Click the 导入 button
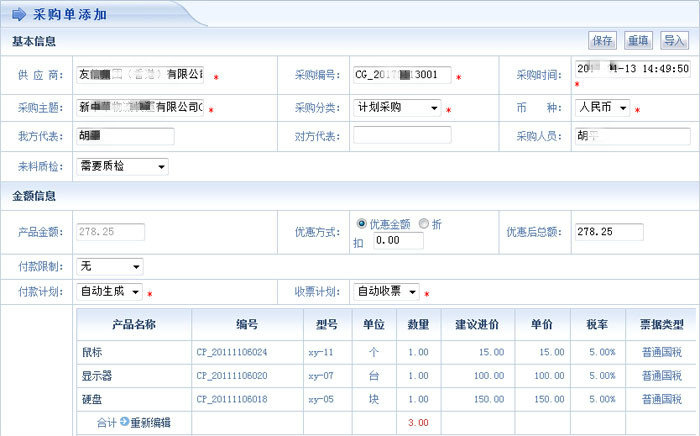Viewport: 700px width, 436px height. point(674,41)
